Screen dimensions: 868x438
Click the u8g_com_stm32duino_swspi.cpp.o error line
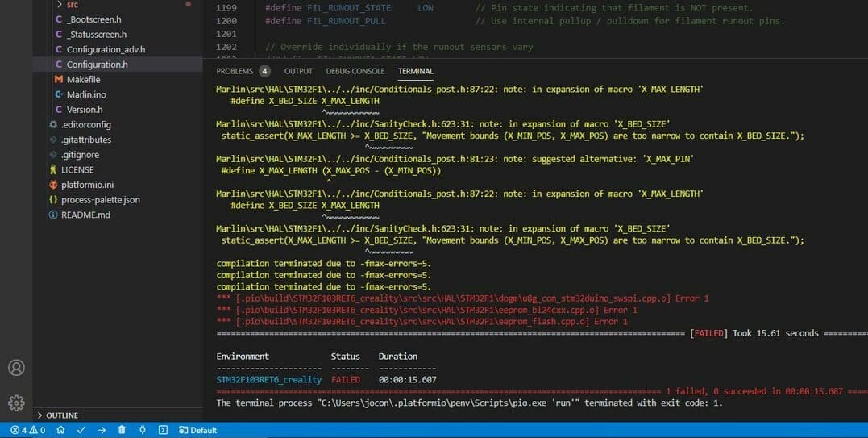click(x=463, y=298)
